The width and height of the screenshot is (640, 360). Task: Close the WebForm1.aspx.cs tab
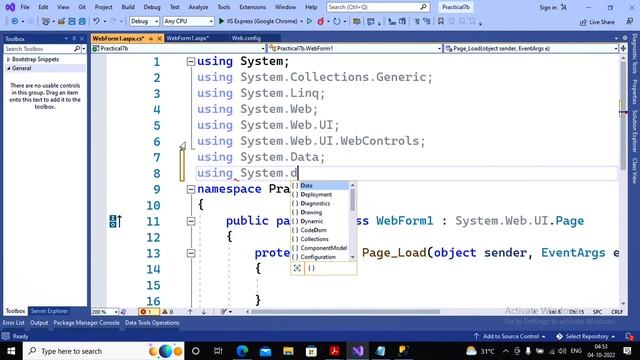[159, 38]
